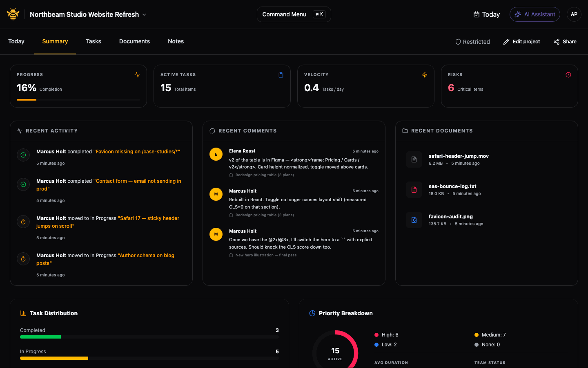Click the Recent Comments speech bubble icon

[212, 131]
